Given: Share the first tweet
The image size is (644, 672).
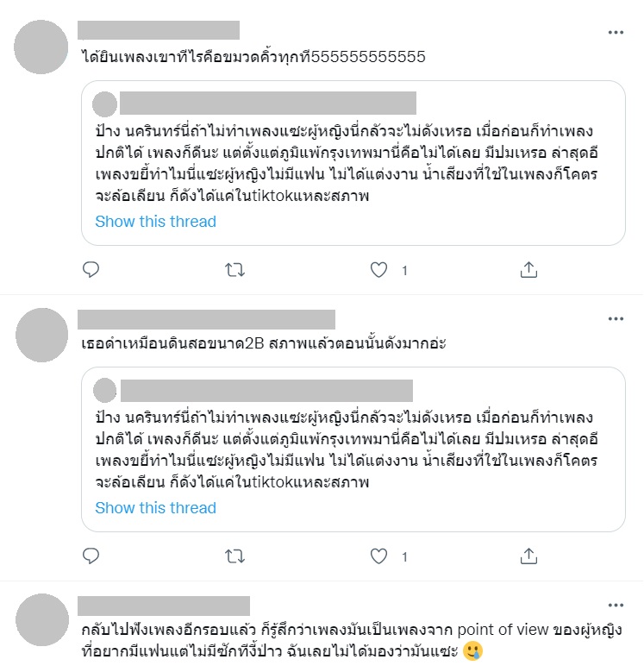Looking at the screenshot, I should (x=528, y=269).
